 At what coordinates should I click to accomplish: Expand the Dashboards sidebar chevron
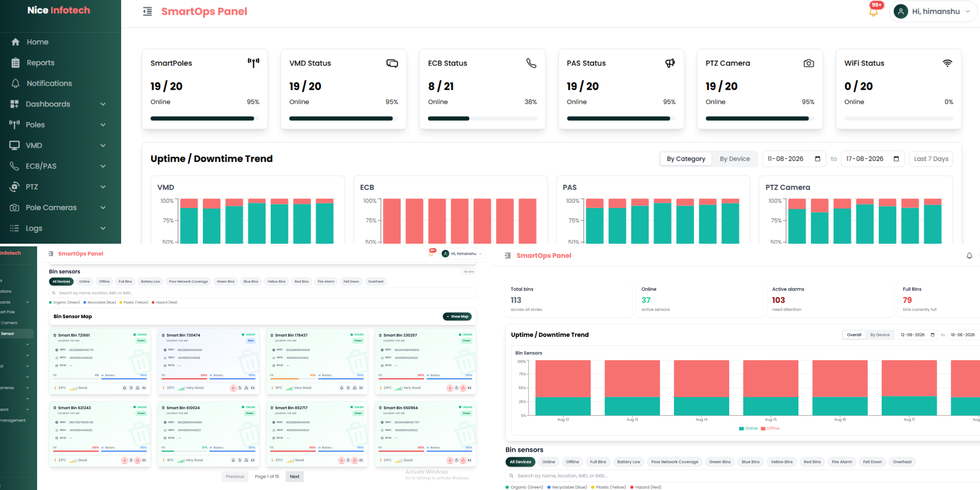[103, 104]
